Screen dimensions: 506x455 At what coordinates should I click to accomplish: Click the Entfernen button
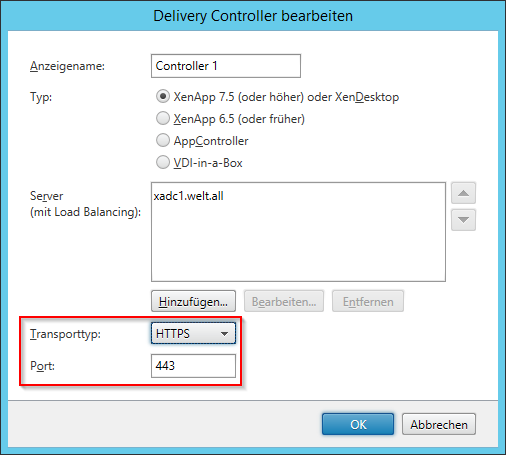(368, 301)
